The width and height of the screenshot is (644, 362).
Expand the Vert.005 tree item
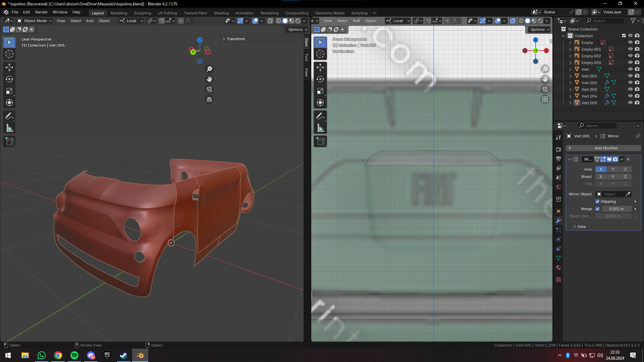(570, 103)
